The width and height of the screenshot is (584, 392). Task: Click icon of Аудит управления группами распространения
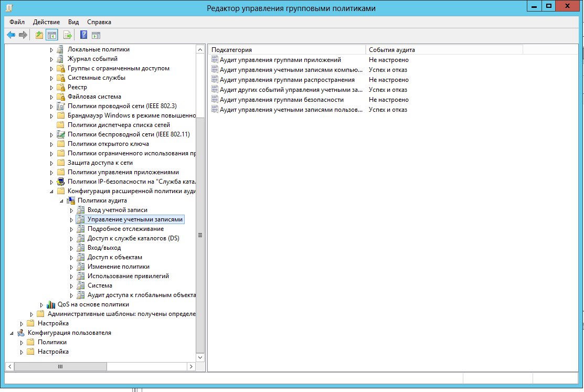215,79
